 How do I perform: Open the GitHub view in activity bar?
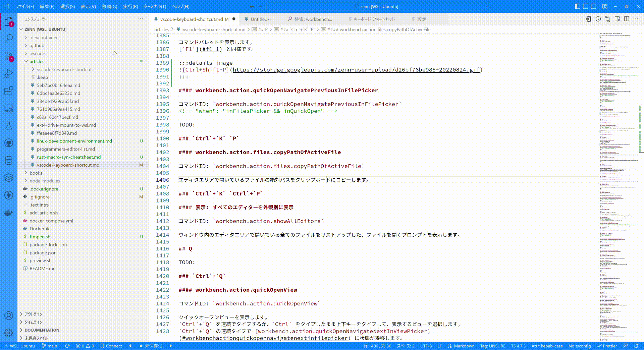coord(9,143)
